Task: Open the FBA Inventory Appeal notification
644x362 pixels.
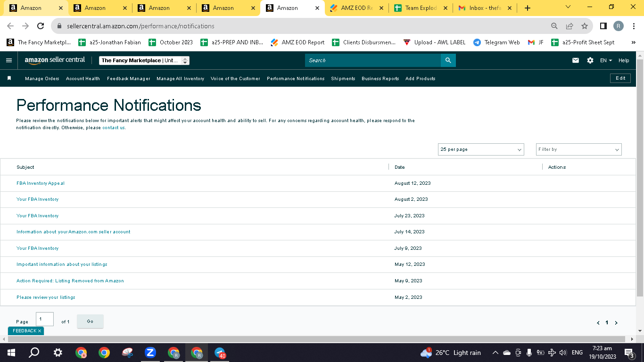Action: point(41,183)
